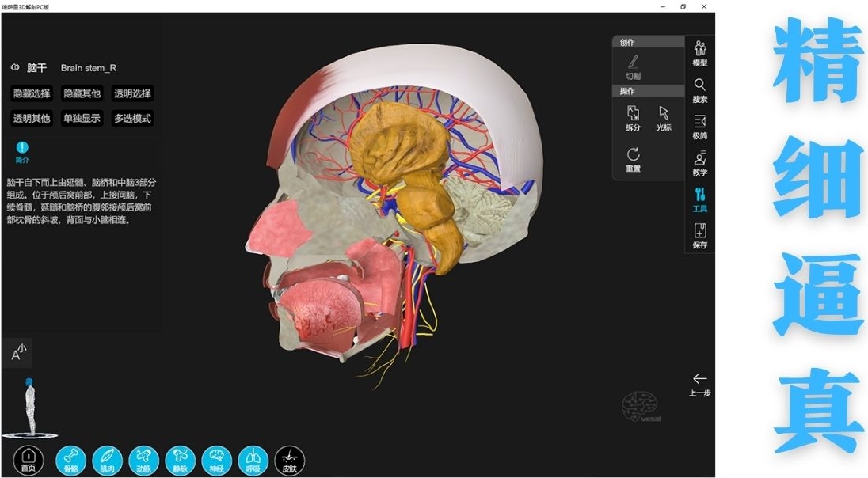
Task: Toggle the 呼吸 respiratory system layer
Action: coord(253,461)
